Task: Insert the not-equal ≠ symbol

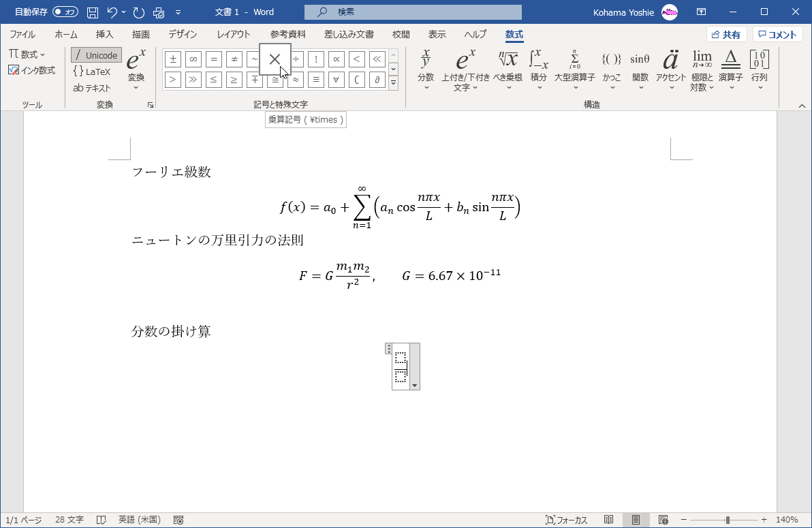Action: tap(234, 59)
